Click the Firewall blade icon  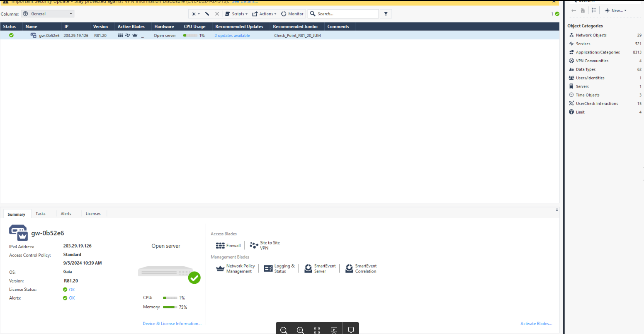pyautogui.click(x=220, y=246)
